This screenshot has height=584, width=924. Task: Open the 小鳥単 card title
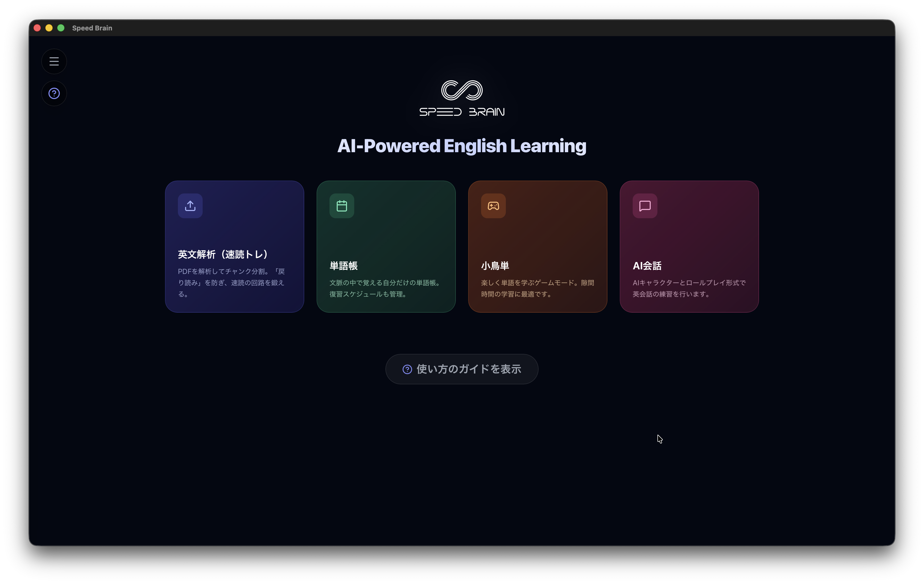(x=495, y=266)
